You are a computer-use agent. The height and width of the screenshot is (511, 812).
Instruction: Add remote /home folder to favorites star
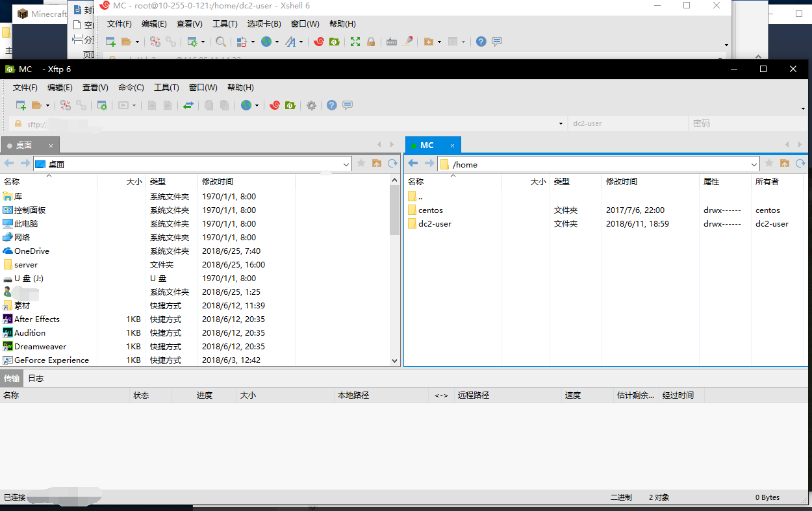point(769,164)
